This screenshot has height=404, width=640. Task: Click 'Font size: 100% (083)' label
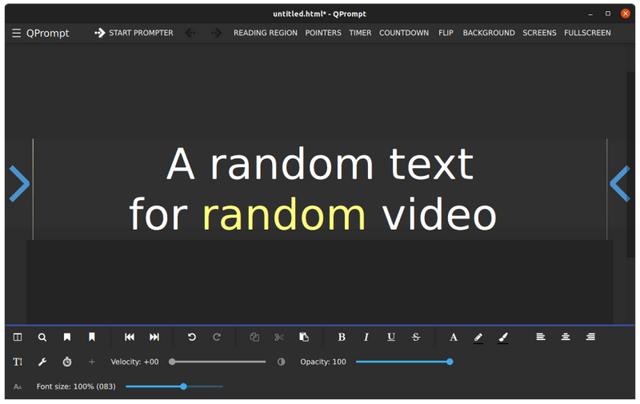[x=76, y=386]
